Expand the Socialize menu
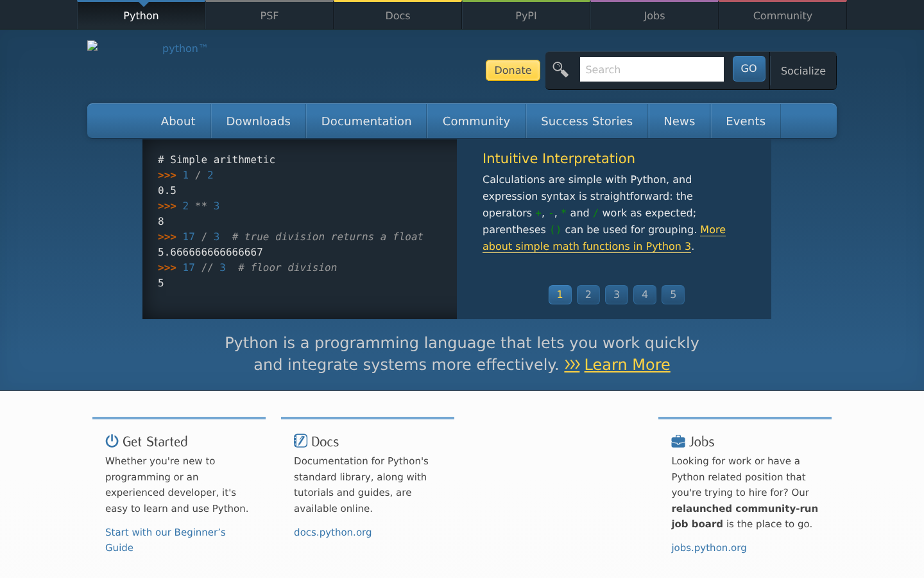 [803, 71]
